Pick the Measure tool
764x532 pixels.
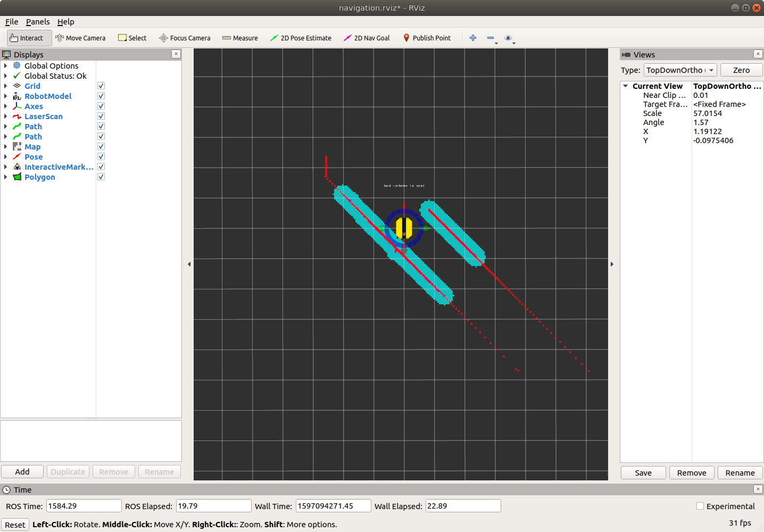[x=240, y=38]
